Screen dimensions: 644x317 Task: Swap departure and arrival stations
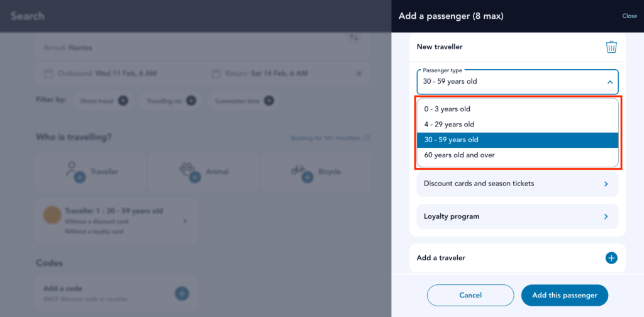(x=355, y=38)
